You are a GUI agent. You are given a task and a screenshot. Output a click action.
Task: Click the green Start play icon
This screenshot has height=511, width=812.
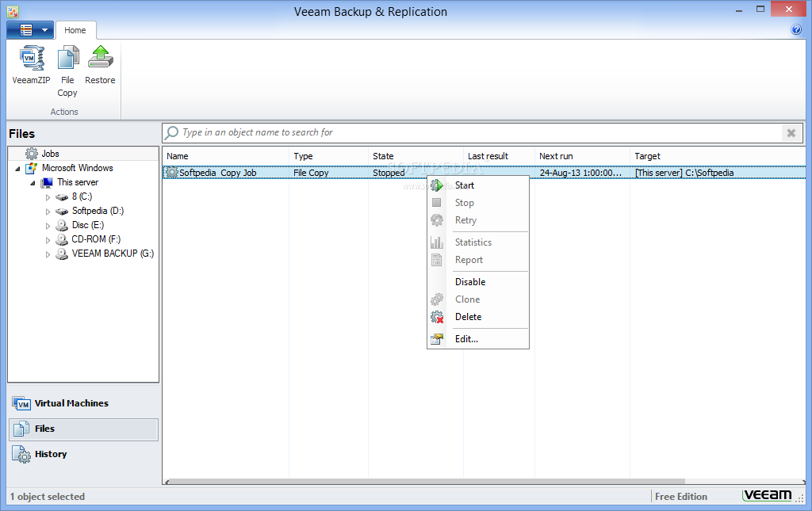437,185
